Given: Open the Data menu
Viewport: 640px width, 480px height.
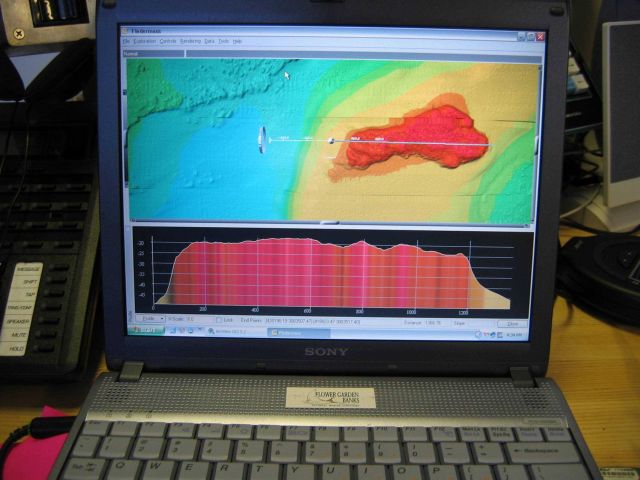Looking at the screenshot, I should [209, 42].
